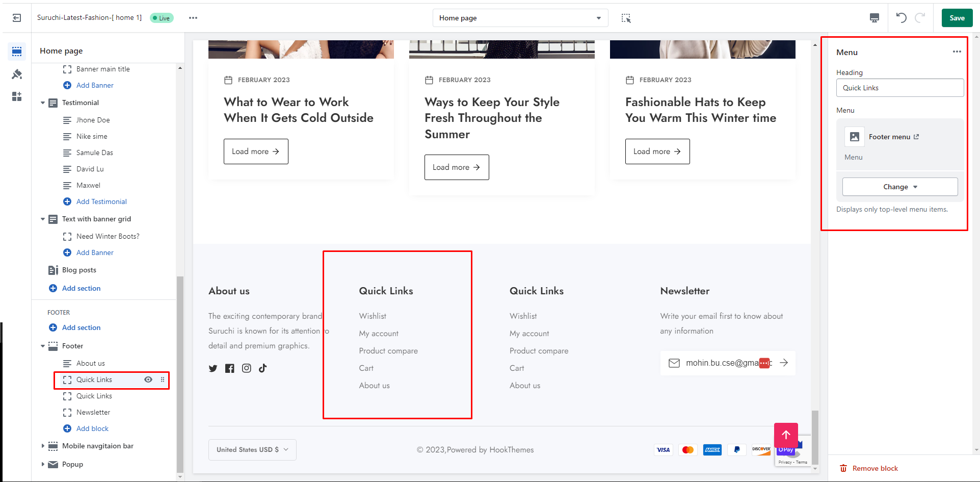Click the TikTok icon in footer
The image size is (980, 482).
click(x=262, y=368)
